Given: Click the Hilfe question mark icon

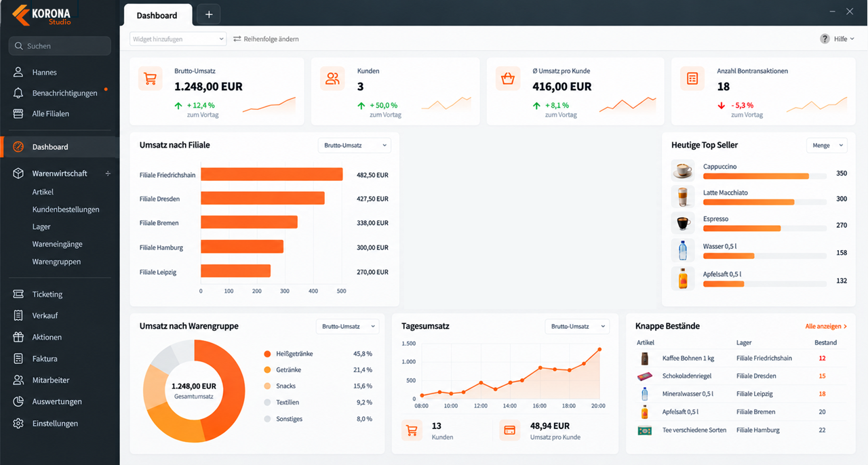Looking at the screenshot, I should tap(825, 39).
